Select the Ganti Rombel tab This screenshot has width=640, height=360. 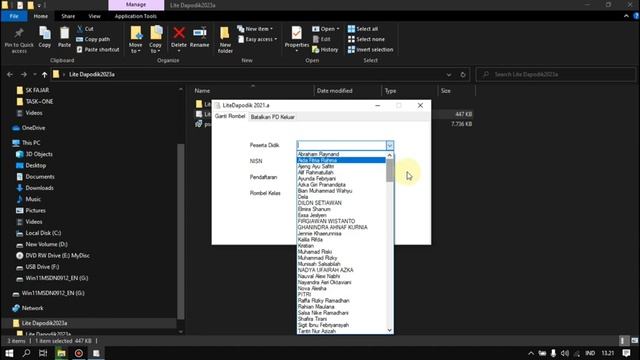click(x=230, y=116)
